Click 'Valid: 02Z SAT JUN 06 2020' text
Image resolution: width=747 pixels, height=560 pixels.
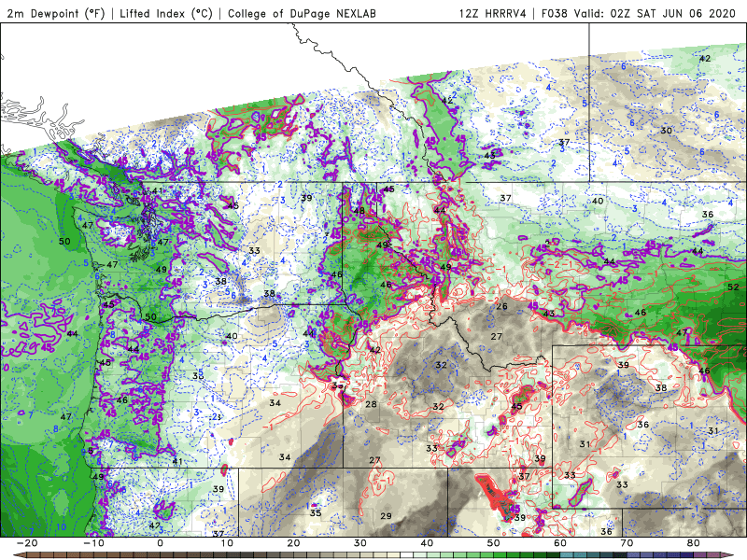(x=655, y=14)
